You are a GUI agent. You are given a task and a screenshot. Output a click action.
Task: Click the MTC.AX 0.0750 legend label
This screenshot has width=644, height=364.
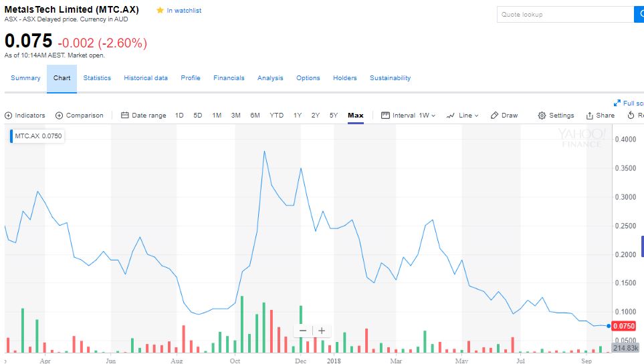point(38,136)
